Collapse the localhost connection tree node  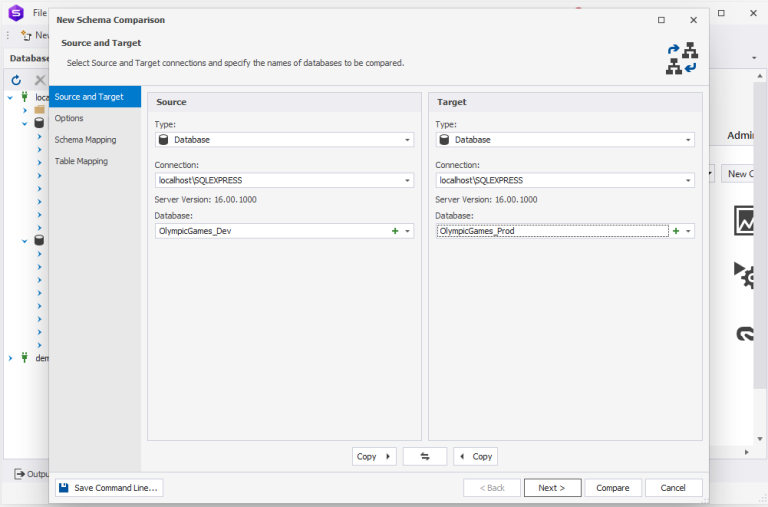10,98
